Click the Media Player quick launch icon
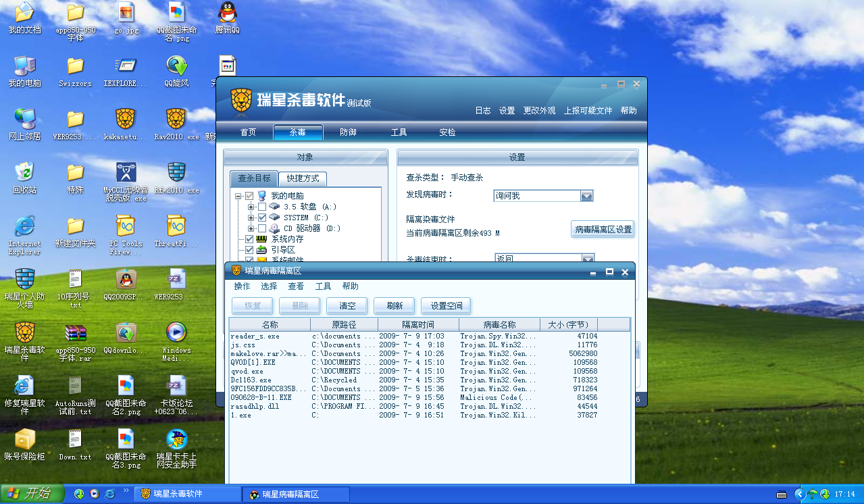The width and height of the screenshot is (864, 504). click(x=95, y=494)
